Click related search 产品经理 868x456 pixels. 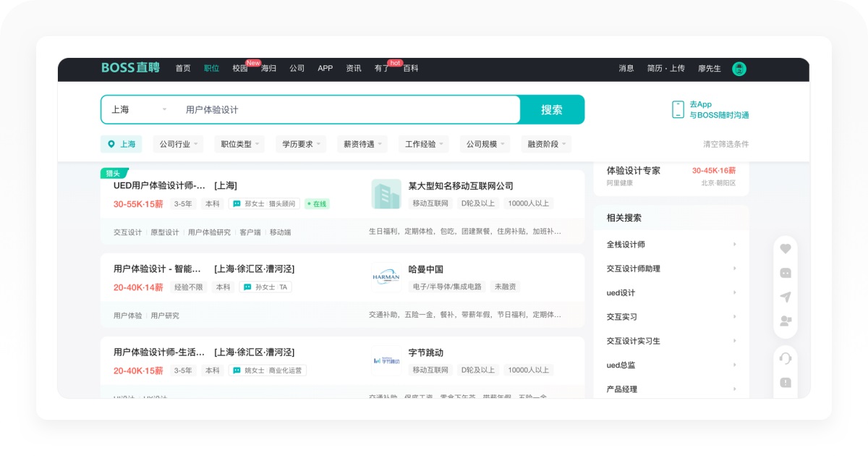(622, 389)
